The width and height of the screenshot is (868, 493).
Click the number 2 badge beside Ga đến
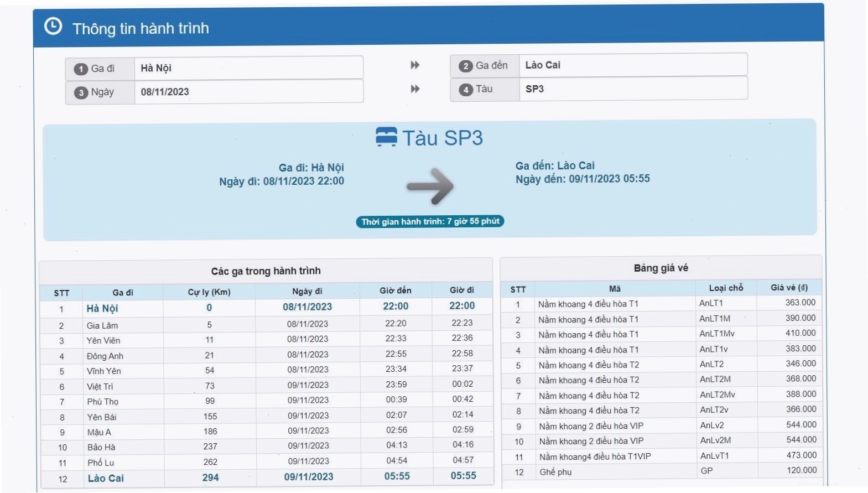(x=466, y=66)
